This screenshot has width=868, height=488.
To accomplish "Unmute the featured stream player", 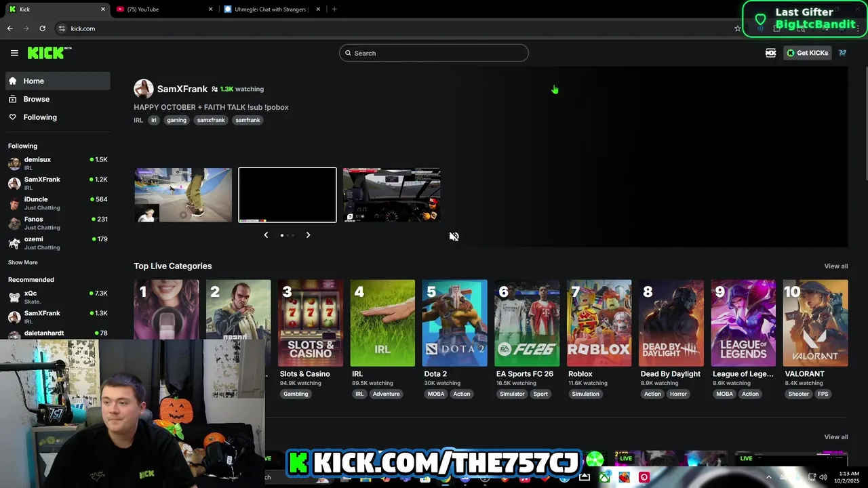I will [454, 237].
